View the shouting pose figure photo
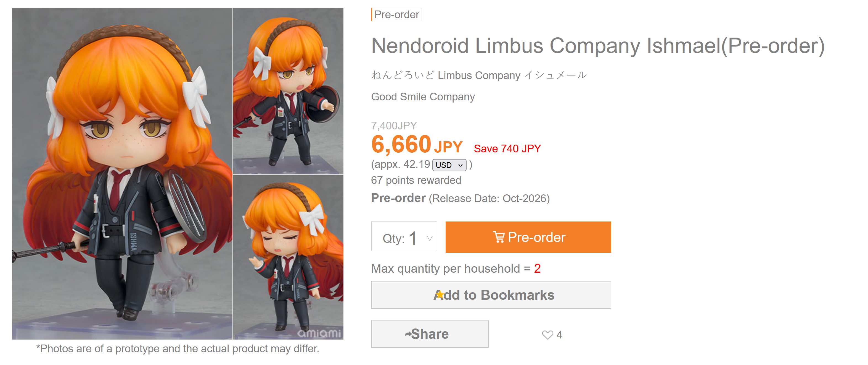This screenshot has height=365, width=868. coord(288,91)
